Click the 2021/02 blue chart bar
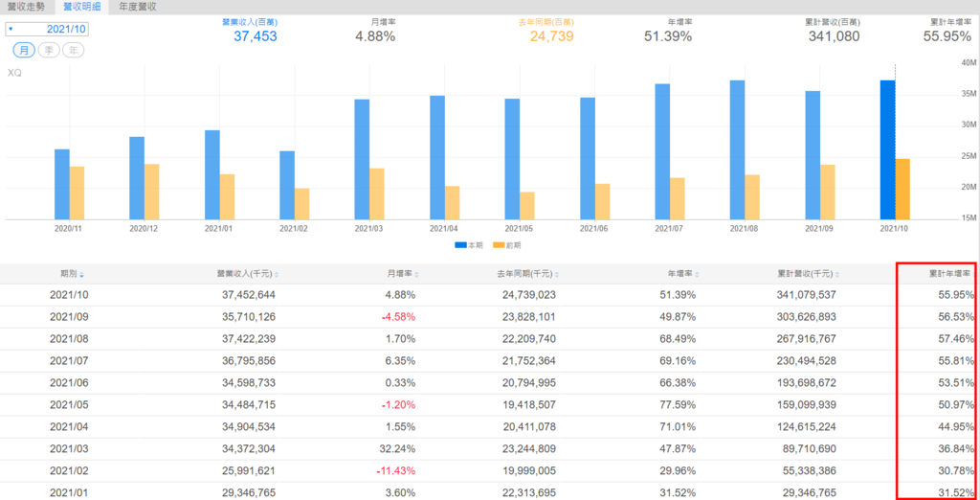Screen dimensions: 980x500 [287, 185]
